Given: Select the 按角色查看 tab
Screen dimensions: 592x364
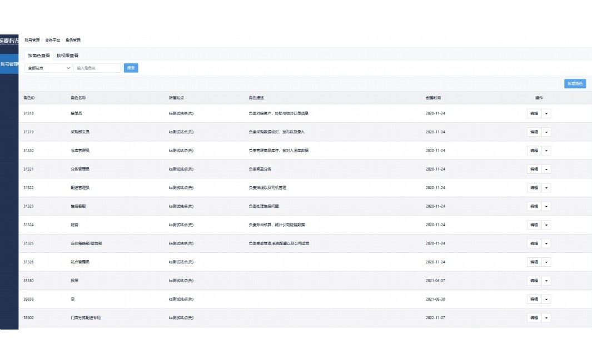Looking at the screenshot, I should pyautogui.click(x=39, y=56).
